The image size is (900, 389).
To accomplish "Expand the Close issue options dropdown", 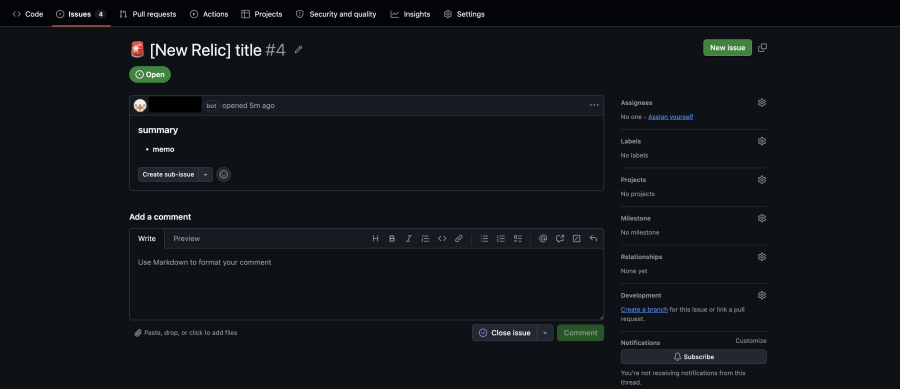I will (x=545, y=333).
